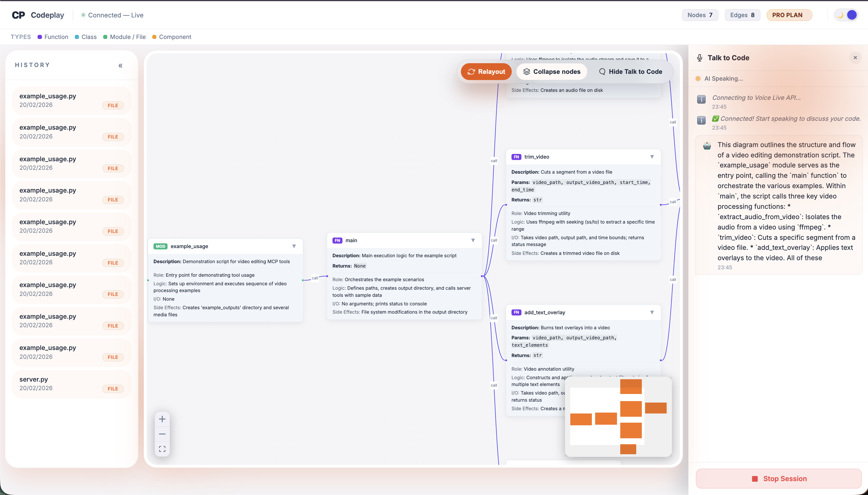
Task: Click the robot avatar in the chat message
Action: 707,146
